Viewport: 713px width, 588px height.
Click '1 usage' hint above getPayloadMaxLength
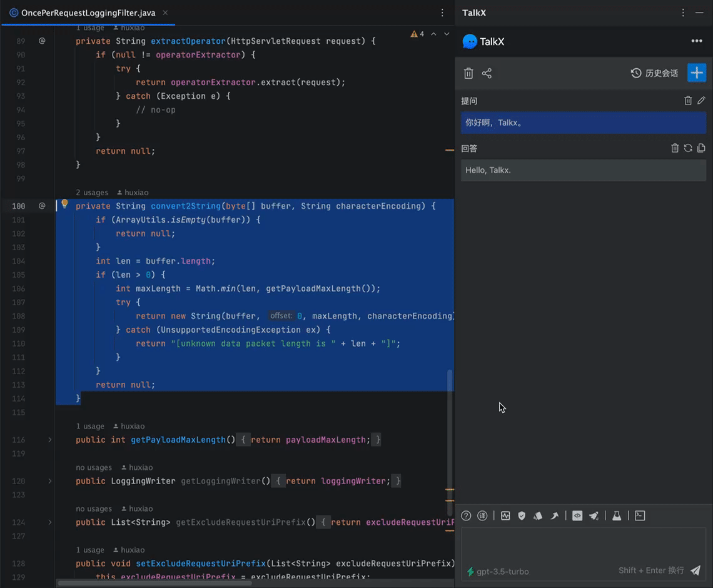(x=90, y=426)
